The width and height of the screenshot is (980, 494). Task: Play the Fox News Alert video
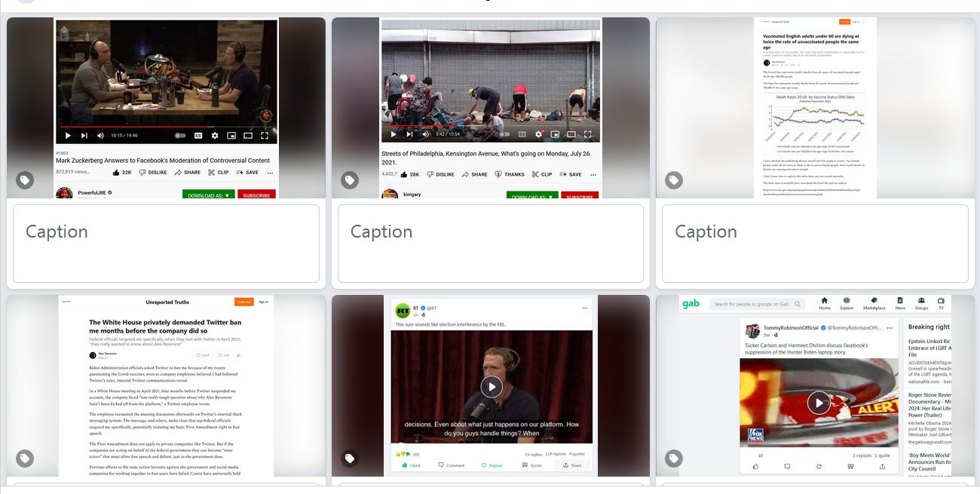click(819, 403)
